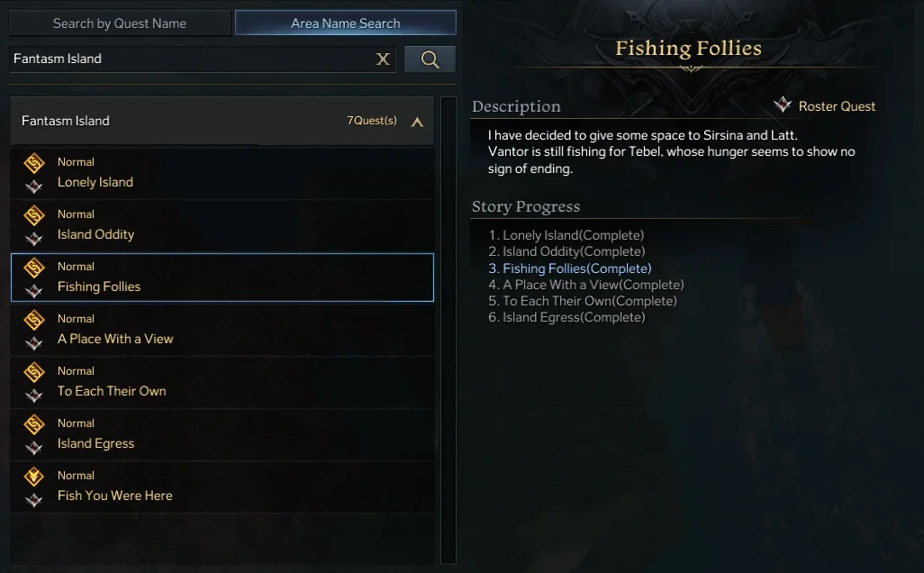Click the magnifying glass search button
Image resolution: width=924 pixels, height=573 pixels.
[430, 59]
